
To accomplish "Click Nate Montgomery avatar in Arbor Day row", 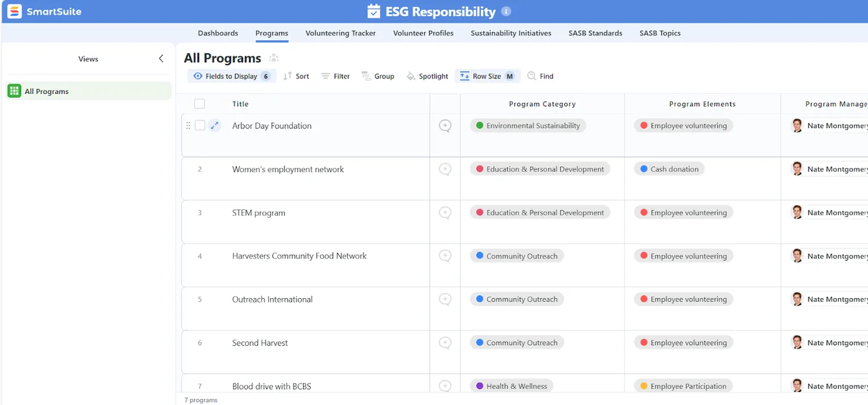I will (797, 126).
